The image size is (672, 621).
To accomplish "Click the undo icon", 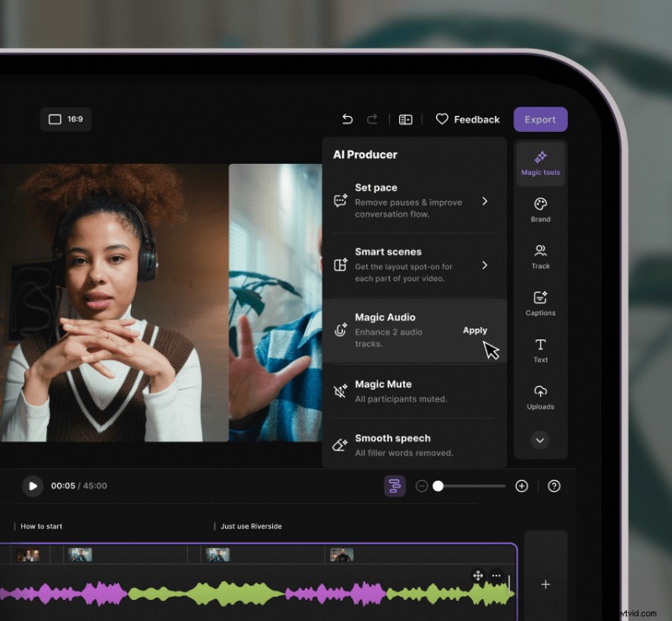I will 347,119.
